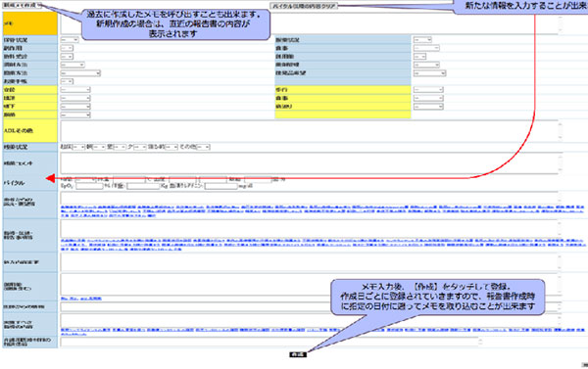This screenshot has height=369, width=588.
Task: Click the バイタル row label
Action: click(x=15, y=183)
